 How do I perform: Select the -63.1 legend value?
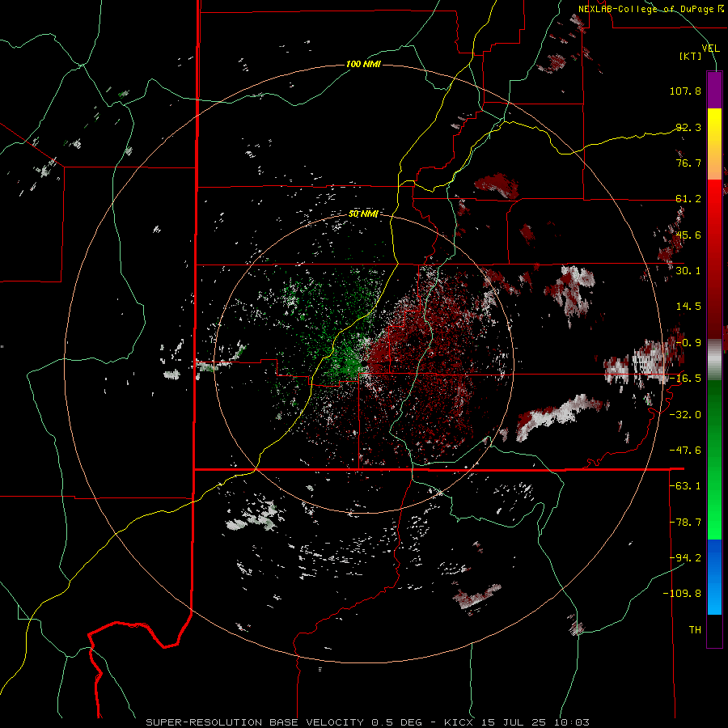click(x=685, y=485)
